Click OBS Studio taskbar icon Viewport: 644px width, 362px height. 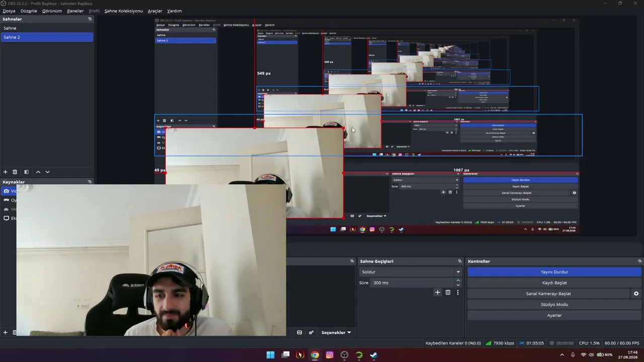[345, 355]
